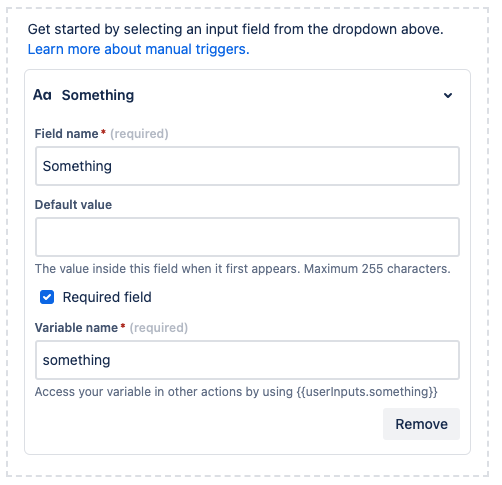This screenshot has width=502, height=485.
Task: Click the (required) hint after Variable name
Action: pos(159,328)
